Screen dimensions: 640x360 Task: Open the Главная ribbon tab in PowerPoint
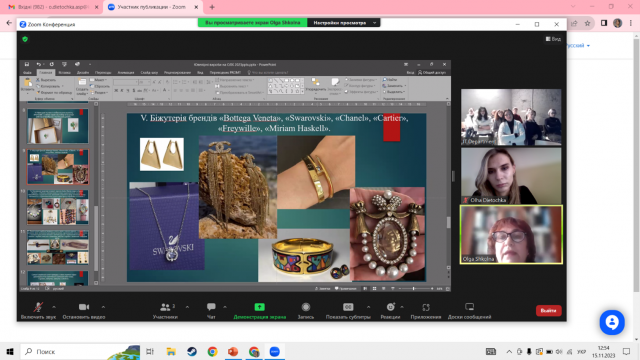[x=45, y=73]
